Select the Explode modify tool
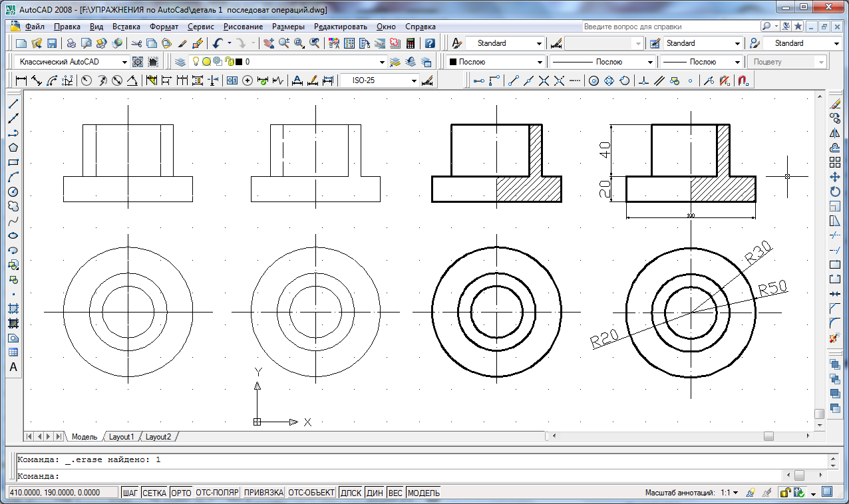The width and height of the screenshot is (849, 504). (835, 338)
